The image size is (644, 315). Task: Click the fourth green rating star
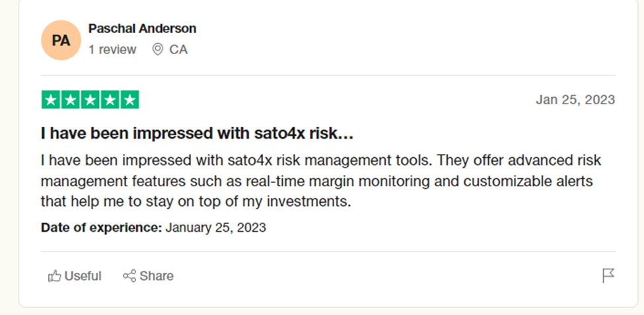point(110,100)
